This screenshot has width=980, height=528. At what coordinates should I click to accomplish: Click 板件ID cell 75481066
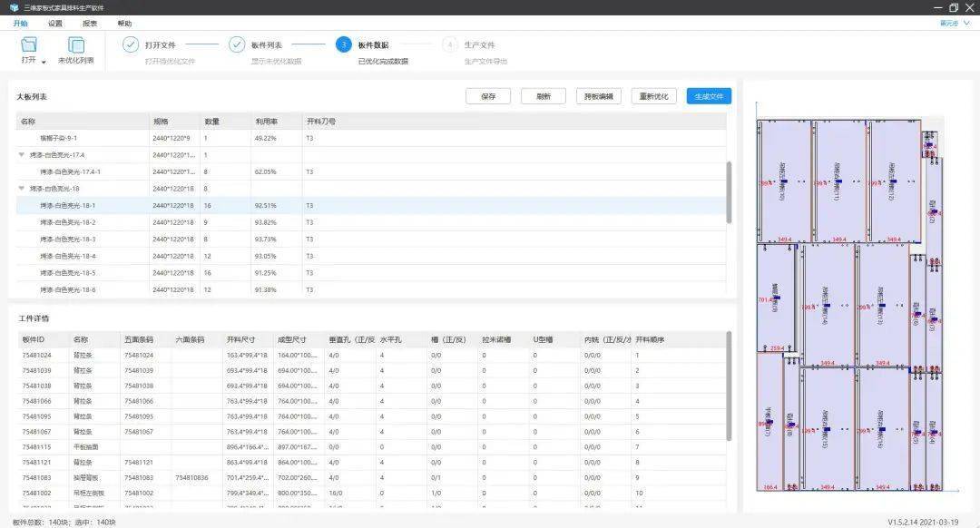click(x=37, y=401)
